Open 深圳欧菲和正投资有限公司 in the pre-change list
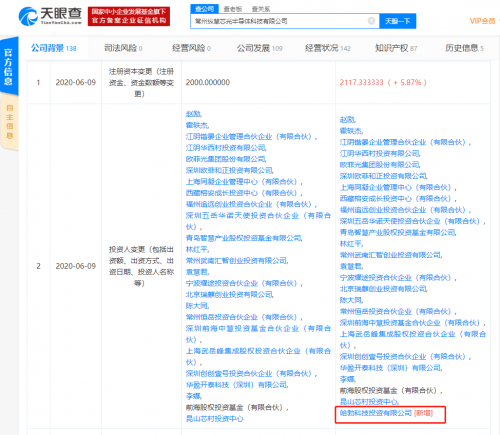This screenshot has width=500, height=435. tap(229, 170)
